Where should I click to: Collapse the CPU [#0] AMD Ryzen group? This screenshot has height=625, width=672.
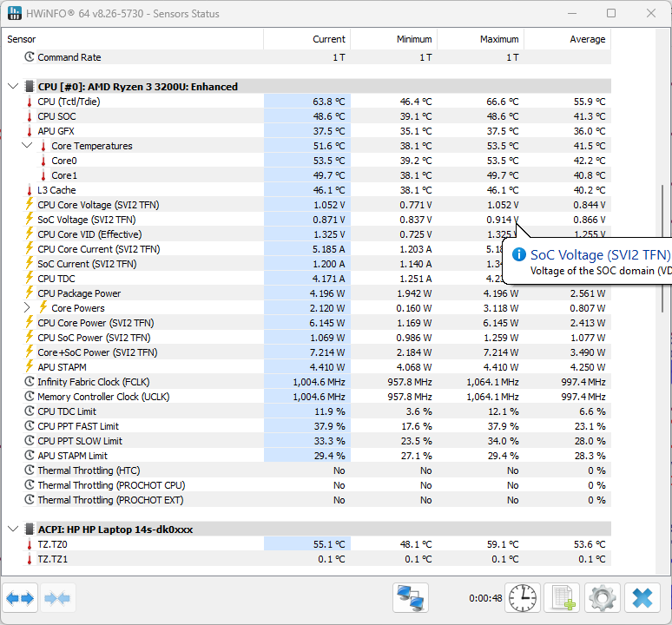[x=13, y=87]
